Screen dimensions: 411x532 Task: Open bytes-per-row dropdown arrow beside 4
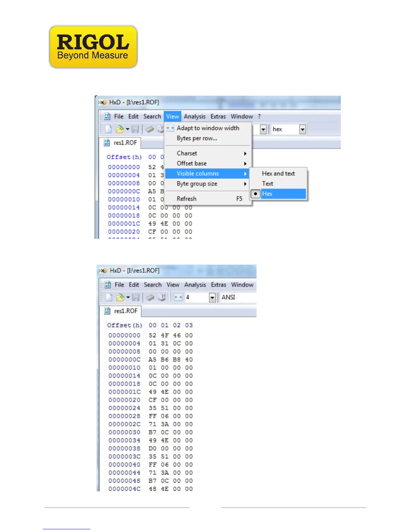click(x=212, y=298)
